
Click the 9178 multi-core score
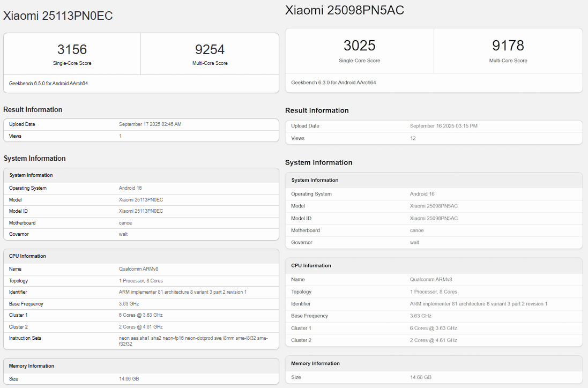pos(508,46)
